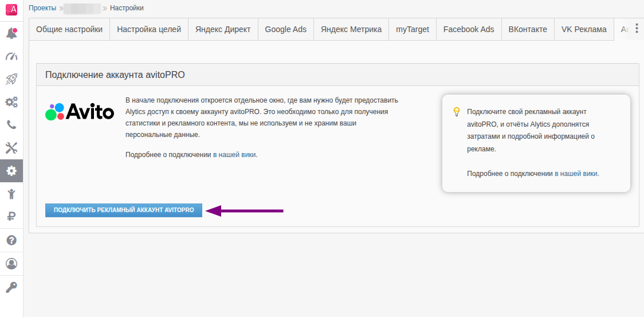Image resolution: width=644 pixels, height=317 pixels.
Task: Open the help question mark icon
Action: click(11, 240)
